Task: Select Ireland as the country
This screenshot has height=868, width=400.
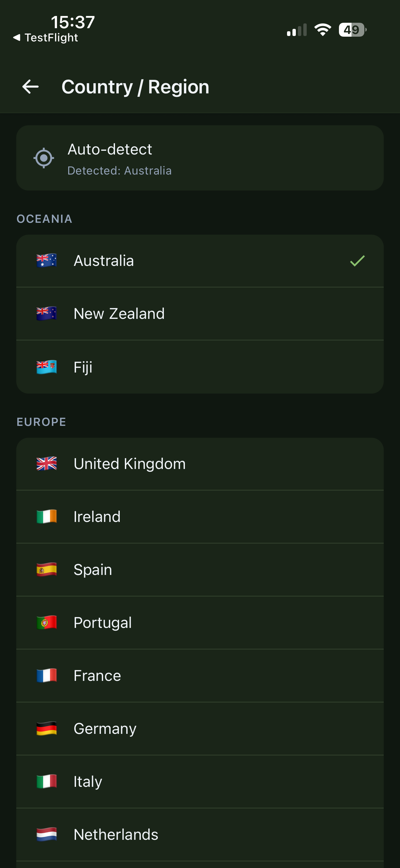Action: click(199, 517)
